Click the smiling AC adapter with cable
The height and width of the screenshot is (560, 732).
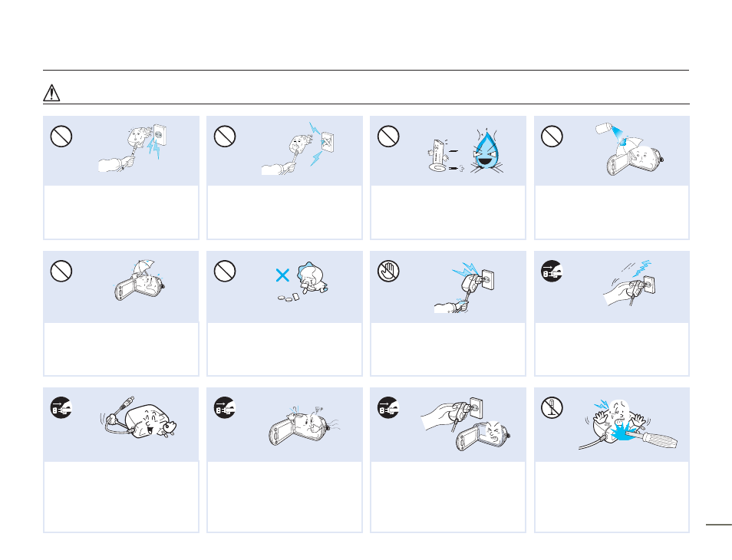click(x=139, y=419)
